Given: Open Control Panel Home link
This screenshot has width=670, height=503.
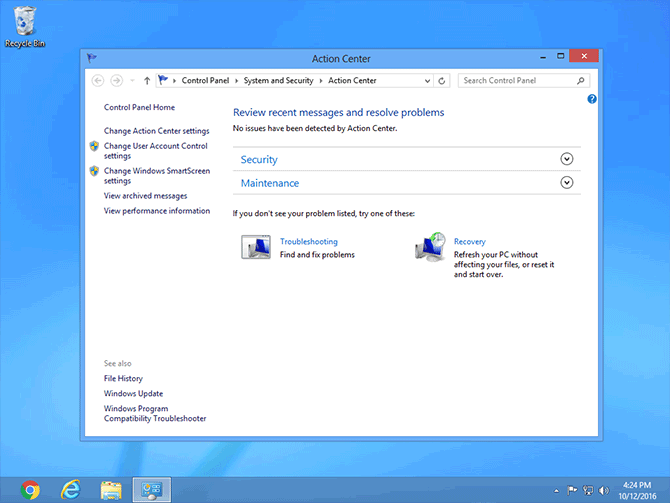Looking at the screenshot, I should (139, 107).
